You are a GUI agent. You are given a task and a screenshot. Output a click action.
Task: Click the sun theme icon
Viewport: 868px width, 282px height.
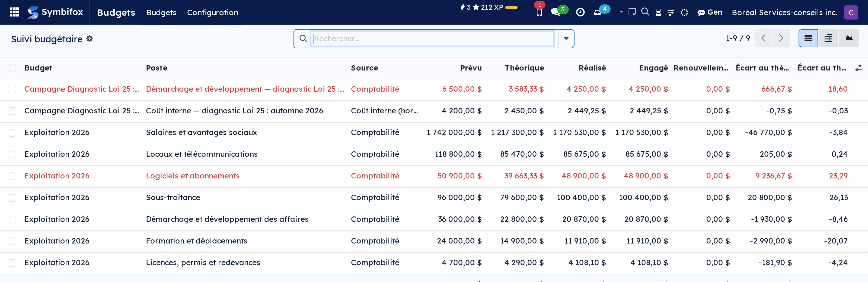[x=684, y=12]
